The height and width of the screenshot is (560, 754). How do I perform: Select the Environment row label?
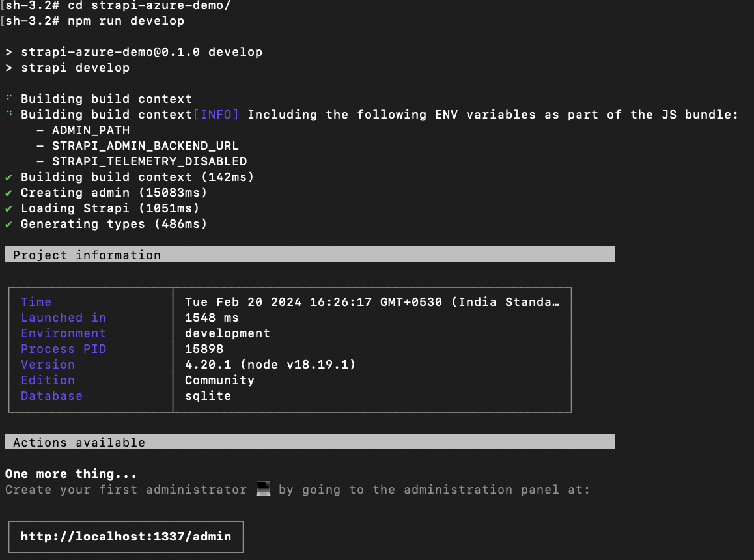tap(63, 333)
